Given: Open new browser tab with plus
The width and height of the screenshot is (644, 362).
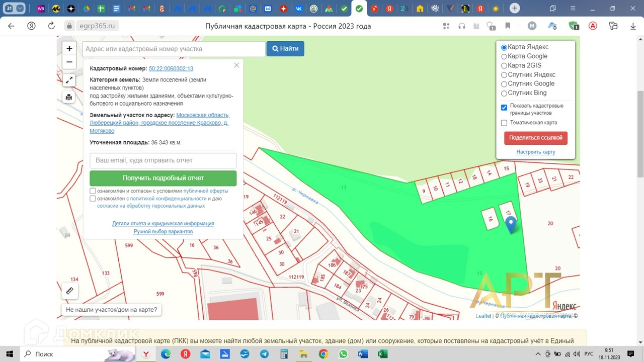Looking at the screenshot, I should point(514,9).
